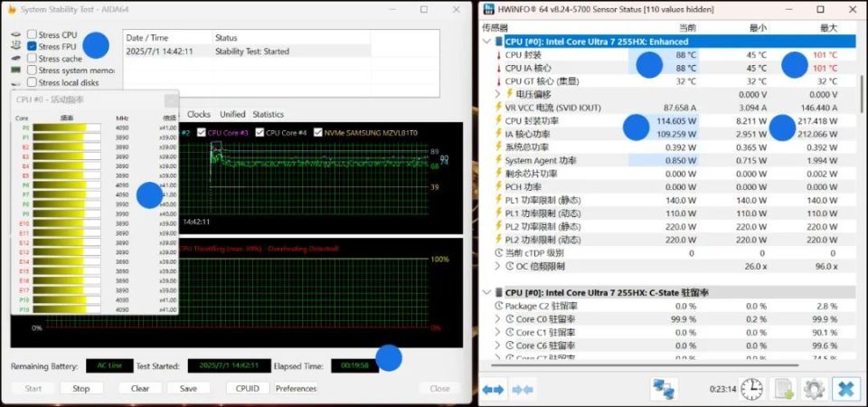Click clock icon of 当前 cTDP 级别 row
The height and width of the screenshot is (407, 868).
click(498, 253)
